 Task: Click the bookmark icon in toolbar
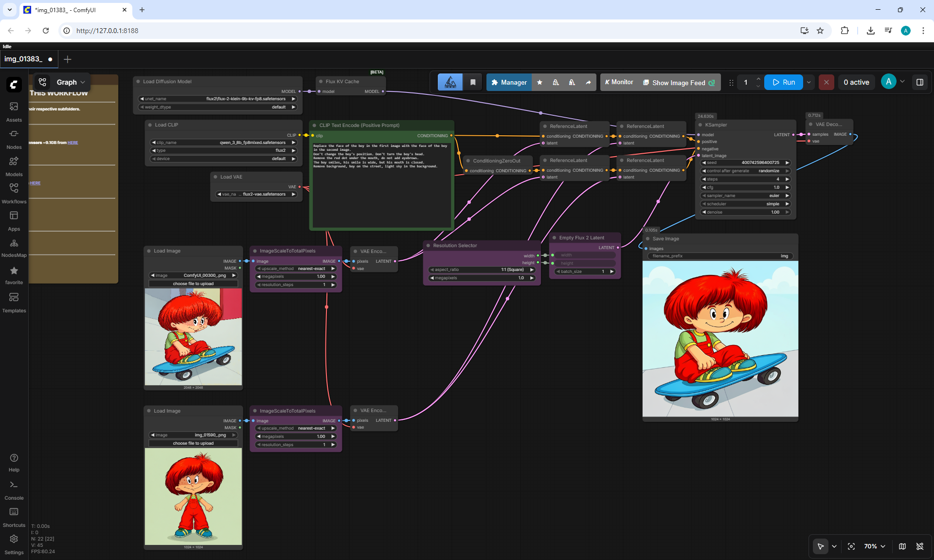click(473, 82)
